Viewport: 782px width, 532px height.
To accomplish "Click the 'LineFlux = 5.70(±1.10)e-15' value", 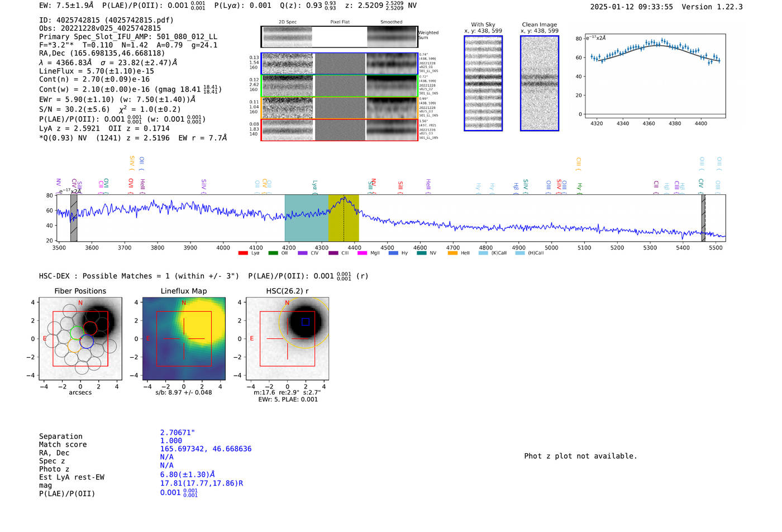I will coord(97,71).
